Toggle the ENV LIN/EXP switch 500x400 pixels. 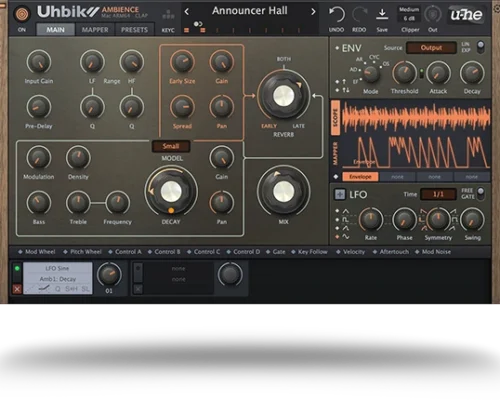pyautogui.click(x=480, y=47)
